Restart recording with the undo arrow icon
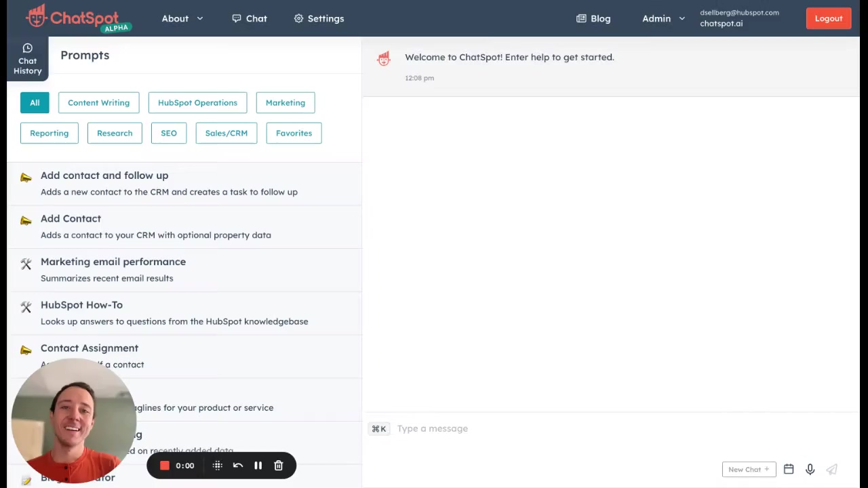The height and width of the screenshot is (488, 868). pyautogui.click(x=238, y=466)
